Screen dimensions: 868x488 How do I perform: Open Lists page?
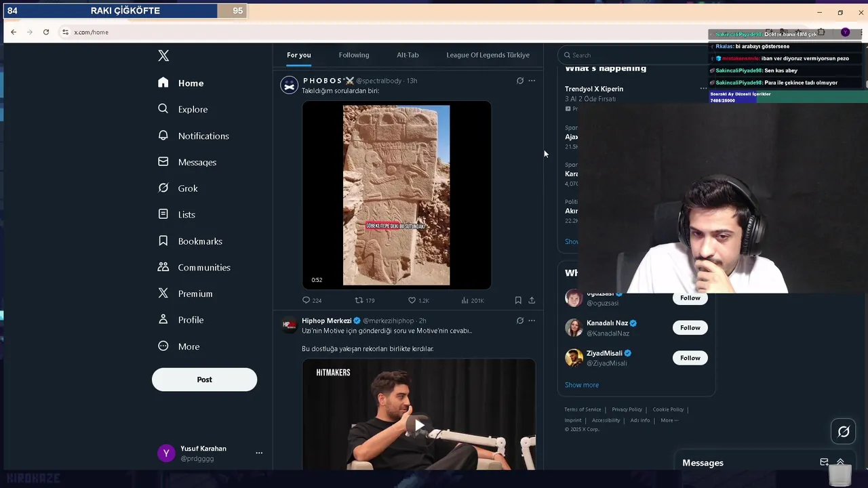click(x=176, y=214)
